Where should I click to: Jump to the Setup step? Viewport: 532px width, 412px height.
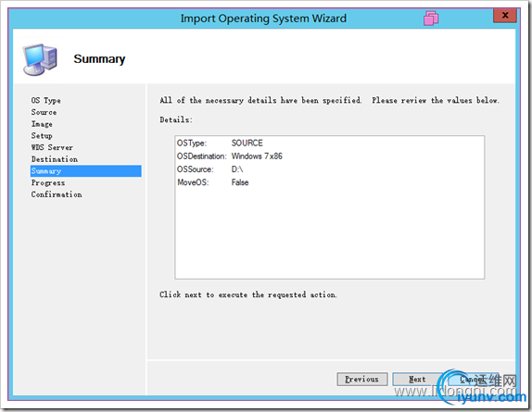42,135
